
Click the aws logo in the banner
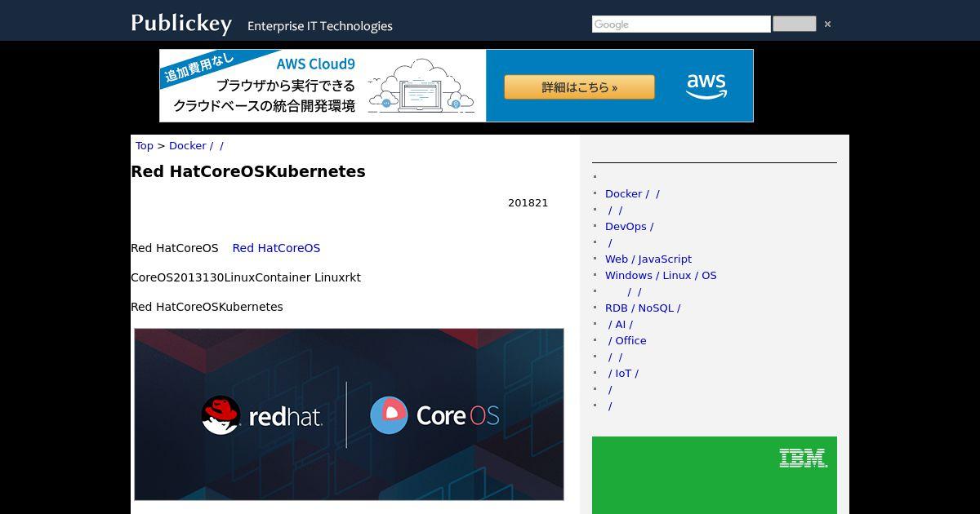point(706,86)
